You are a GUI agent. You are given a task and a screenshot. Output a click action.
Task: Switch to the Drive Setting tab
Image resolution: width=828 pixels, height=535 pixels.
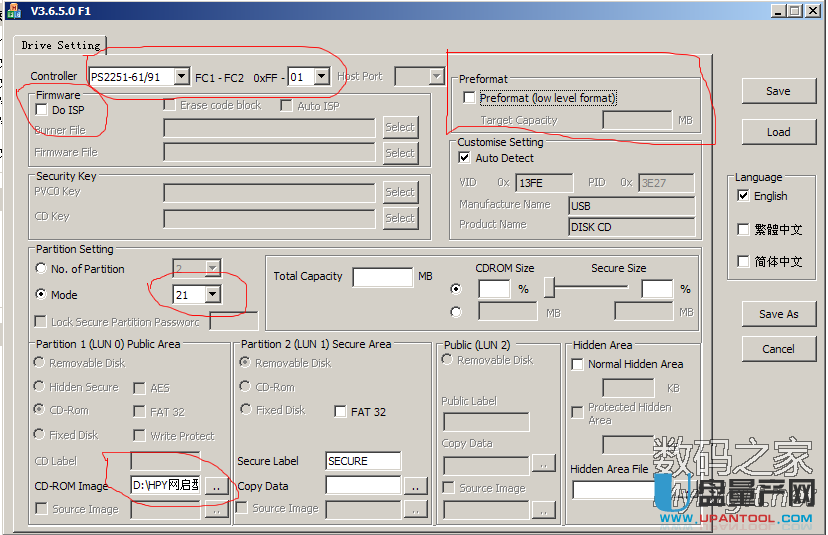point(61,46)
